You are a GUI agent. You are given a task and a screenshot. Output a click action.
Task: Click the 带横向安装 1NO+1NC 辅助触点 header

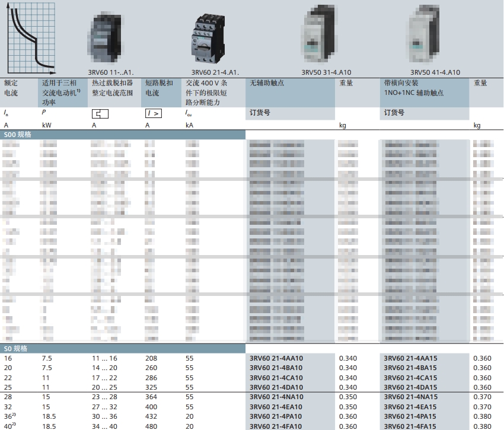coord(414,88)
